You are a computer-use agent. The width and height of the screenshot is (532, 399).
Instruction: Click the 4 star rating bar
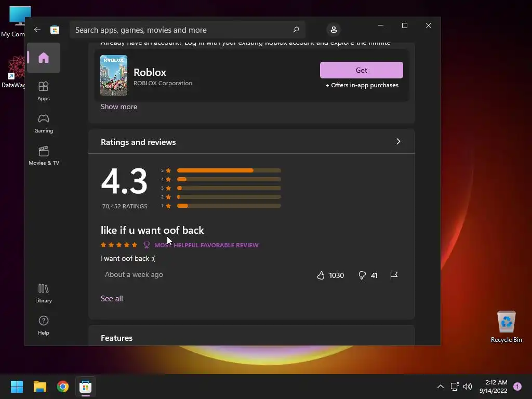(x=229, y=179)
